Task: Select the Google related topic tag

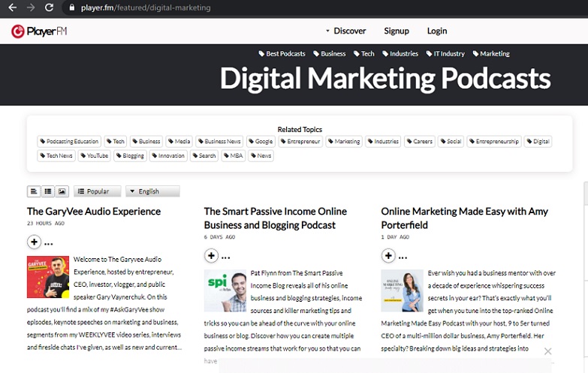Action: [x=261, y=141]
